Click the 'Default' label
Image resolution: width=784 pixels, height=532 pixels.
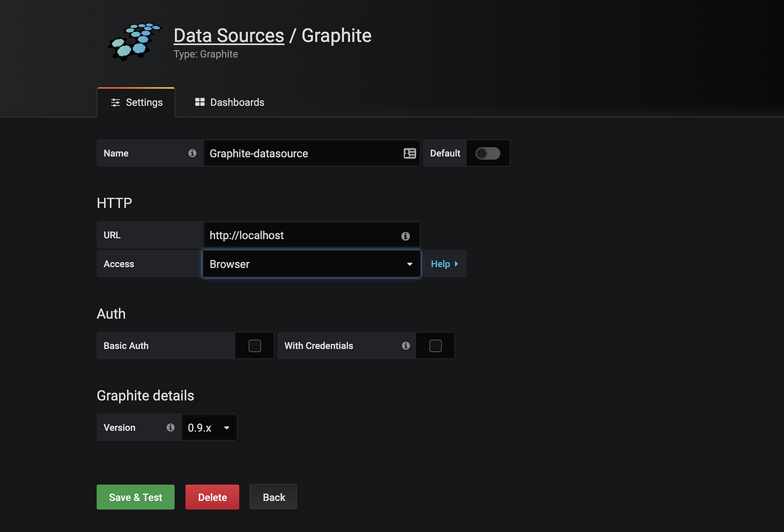[x=445, y=153]
